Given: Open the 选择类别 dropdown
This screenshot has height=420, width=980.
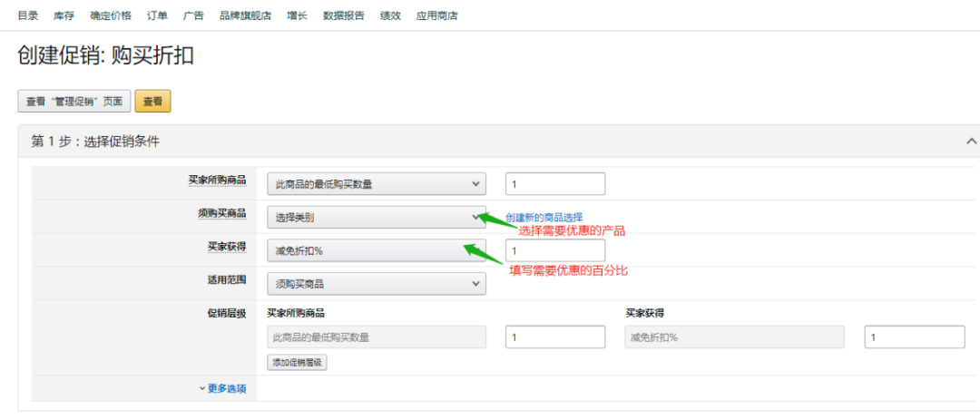Looking at the screenshot, I should pos(377,218).
